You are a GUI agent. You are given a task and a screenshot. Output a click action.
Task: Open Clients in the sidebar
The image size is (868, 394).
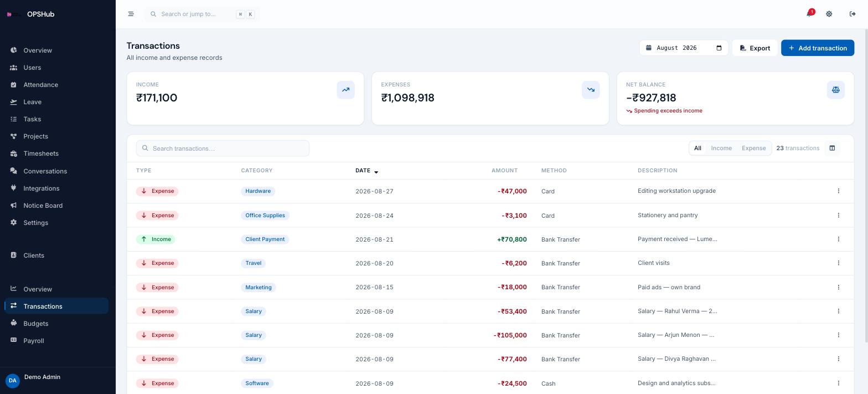click(56, 255)
